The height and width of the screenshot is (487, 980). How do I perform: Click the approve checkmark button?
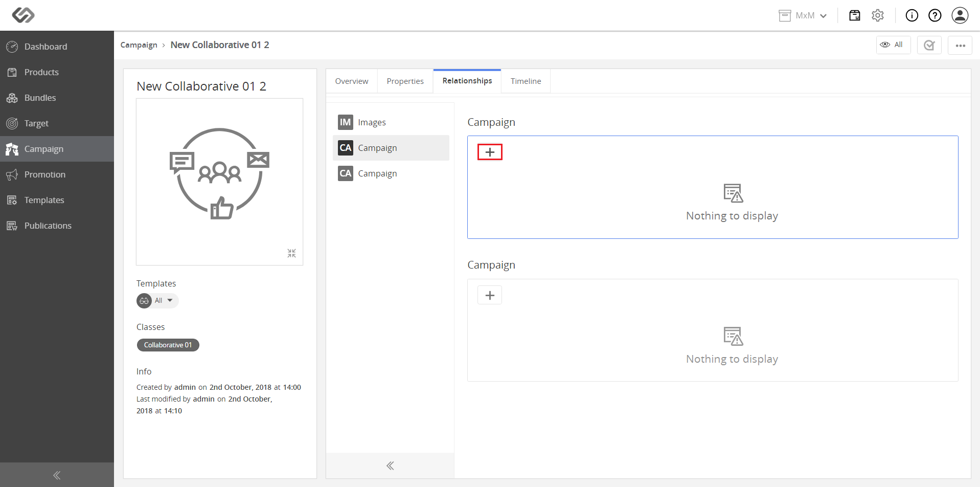[929, 45]
